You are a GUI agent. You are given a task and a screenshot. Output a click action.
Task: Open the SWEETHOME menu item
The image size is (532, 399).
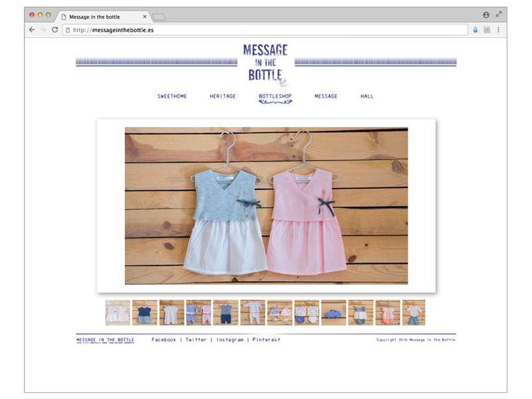tap(172, 96)
